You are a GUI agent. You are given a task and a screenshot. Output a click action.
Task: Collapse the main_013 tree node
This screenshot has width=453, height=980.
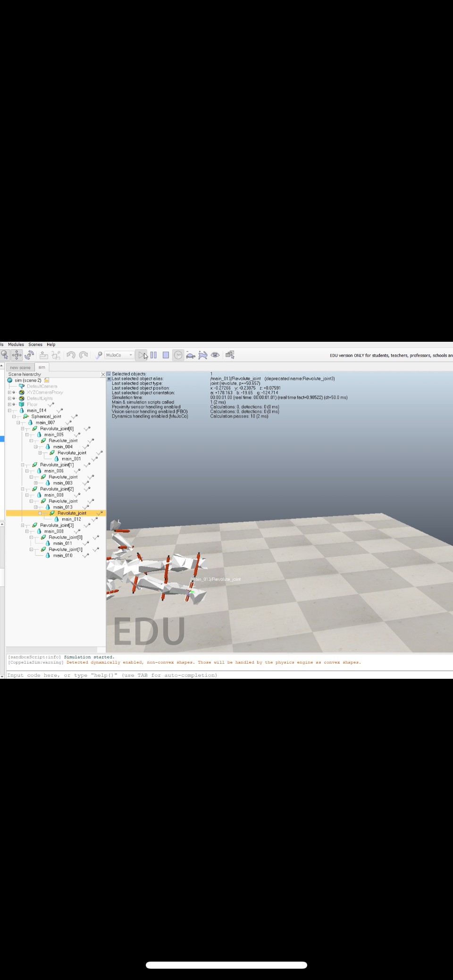(35, 507)
